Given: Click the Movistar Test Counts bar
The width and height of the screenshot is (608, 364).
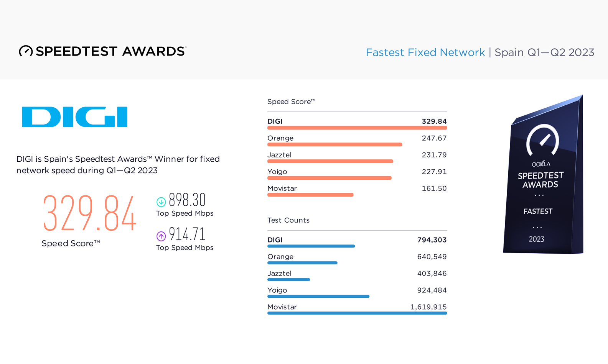Looking at the screenshot, I should [x=357, y=313].
